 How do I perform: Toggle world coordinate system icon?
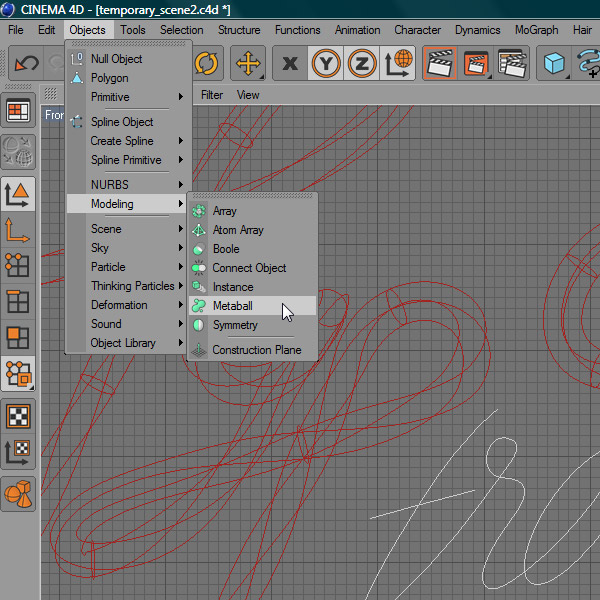tap(398, 63)
